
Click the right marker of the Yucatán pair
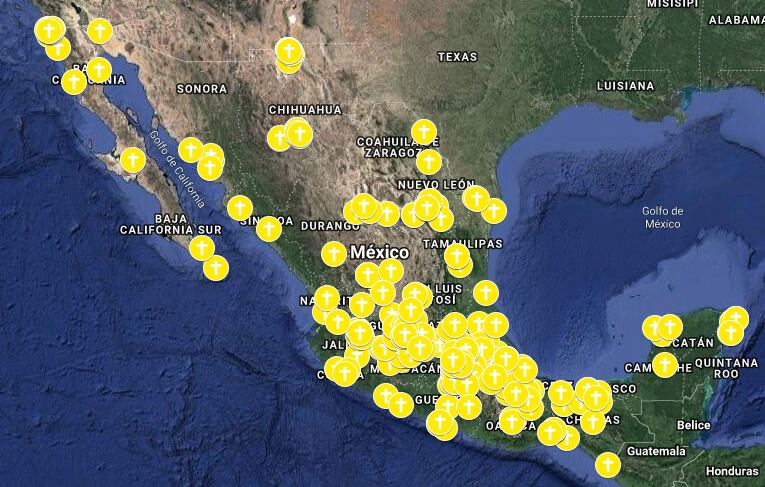[x=670, y=327]
